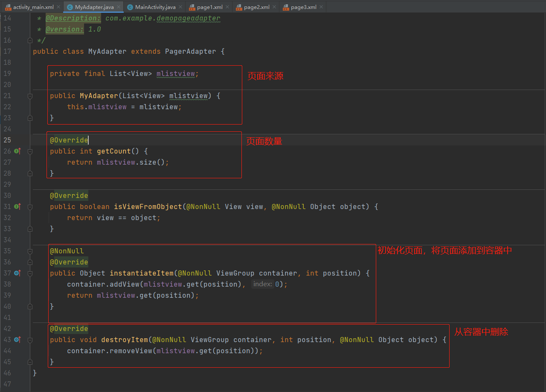
Task: Select the MyAdapter.java tab
Action: coord(94,7)
